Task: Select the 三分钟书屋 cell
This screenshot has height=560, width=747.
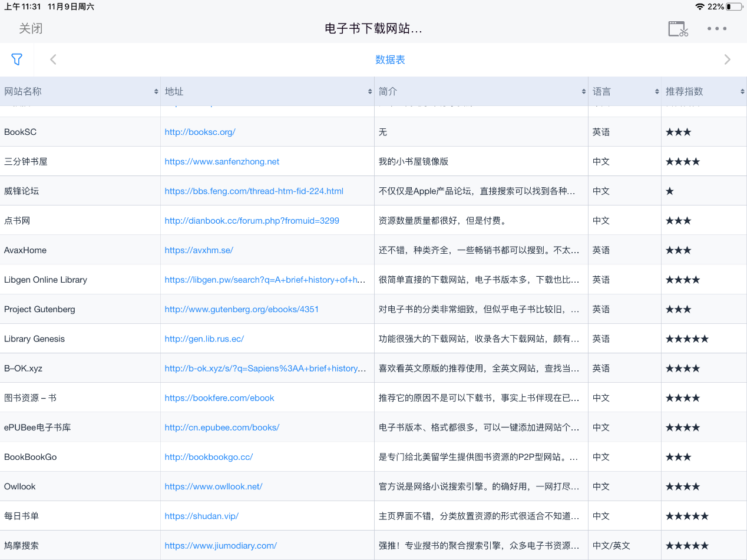Action: [80, 161]
